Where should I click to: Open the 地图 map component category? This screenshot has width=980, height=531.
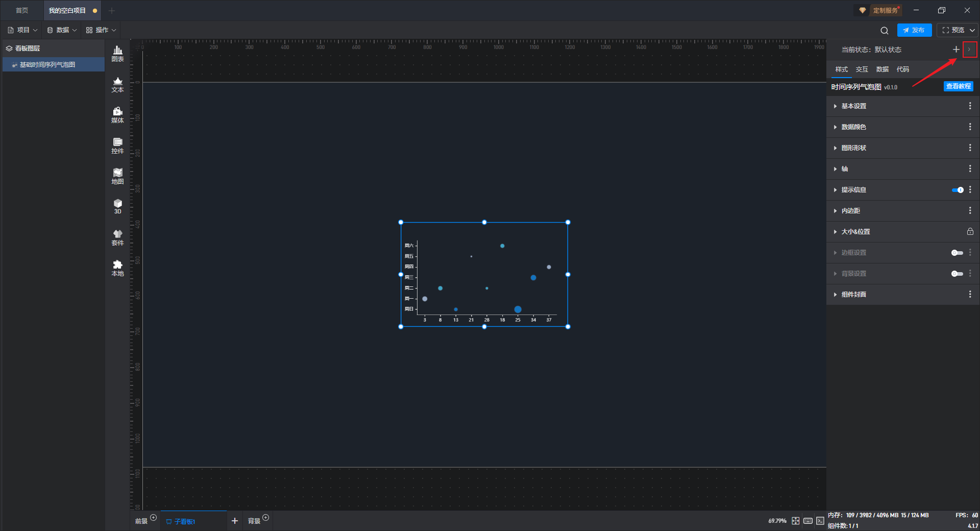point(117,176)
